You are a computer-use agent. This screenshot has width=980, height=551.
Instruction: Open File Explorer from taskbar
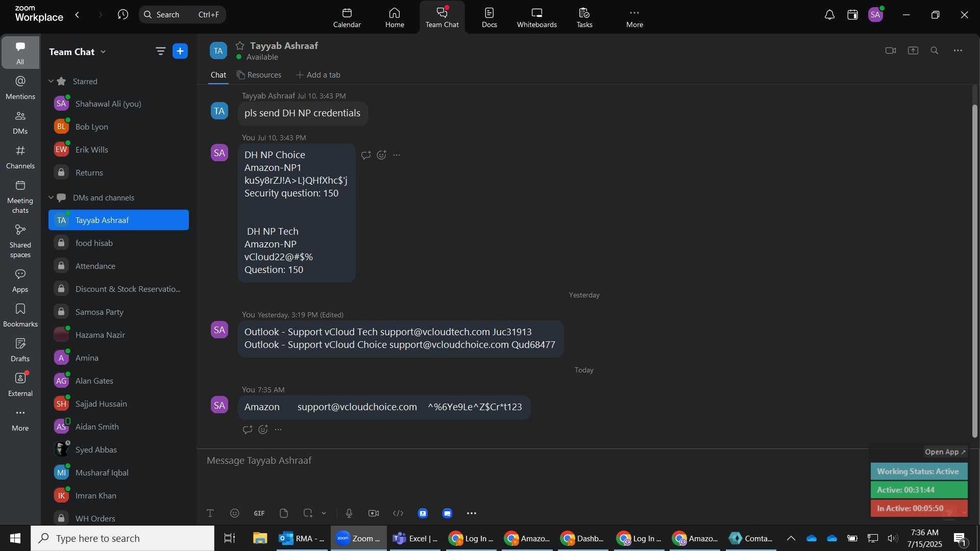[260, 538]
